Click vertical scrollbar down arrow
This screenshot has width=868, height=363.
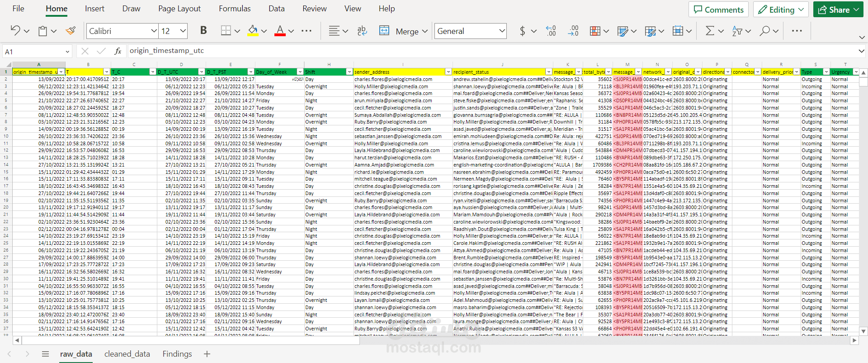(863, 331)
